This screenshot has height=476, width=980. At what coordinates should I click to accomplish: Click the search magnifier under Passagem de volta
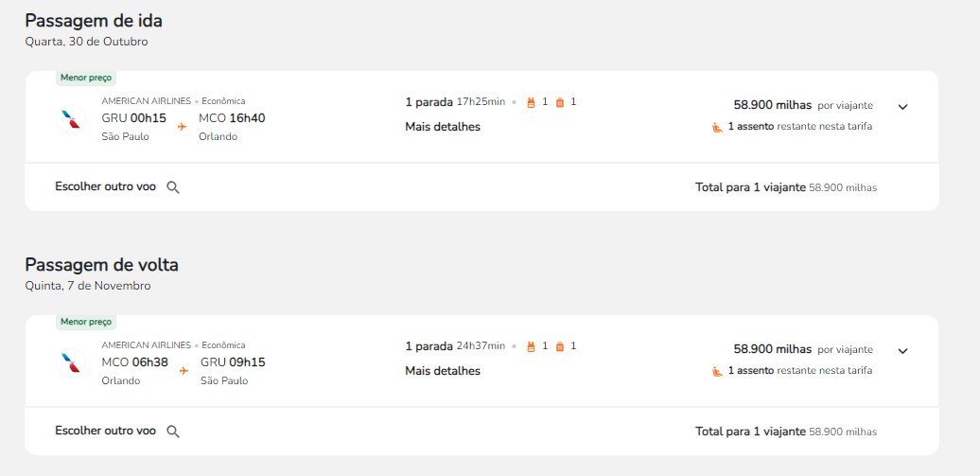pyautogui.click(x=173, y=432)
